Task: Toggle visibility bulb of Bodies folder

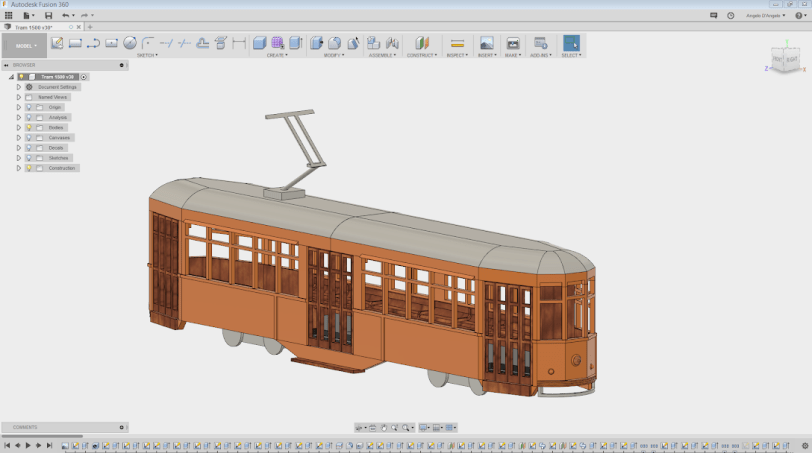Action: click(29, 127)
